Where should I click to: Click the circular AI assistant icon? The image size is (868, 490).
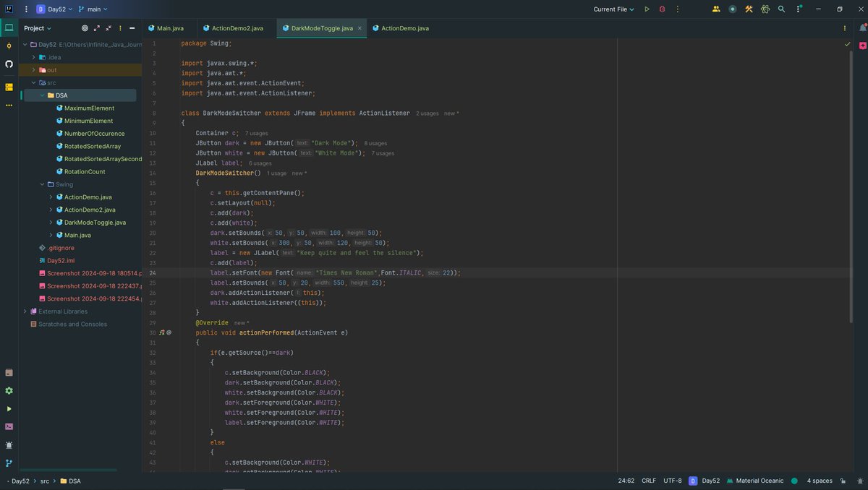pyautogui.click(x=733, y=9)
